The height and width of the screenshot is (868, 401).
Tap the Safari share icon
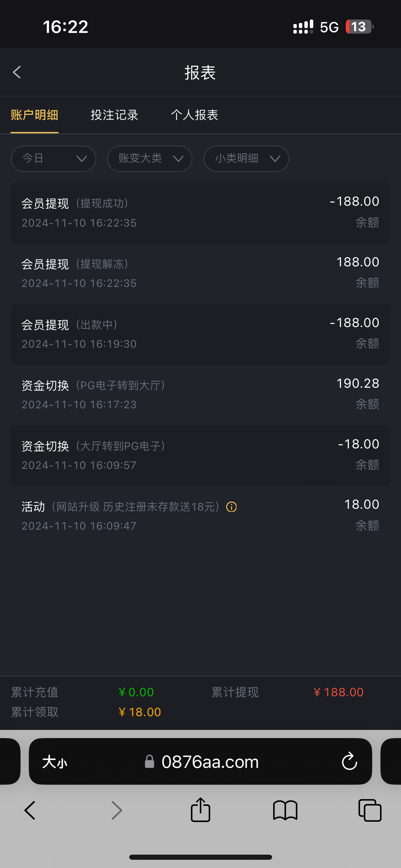[200, 810]
